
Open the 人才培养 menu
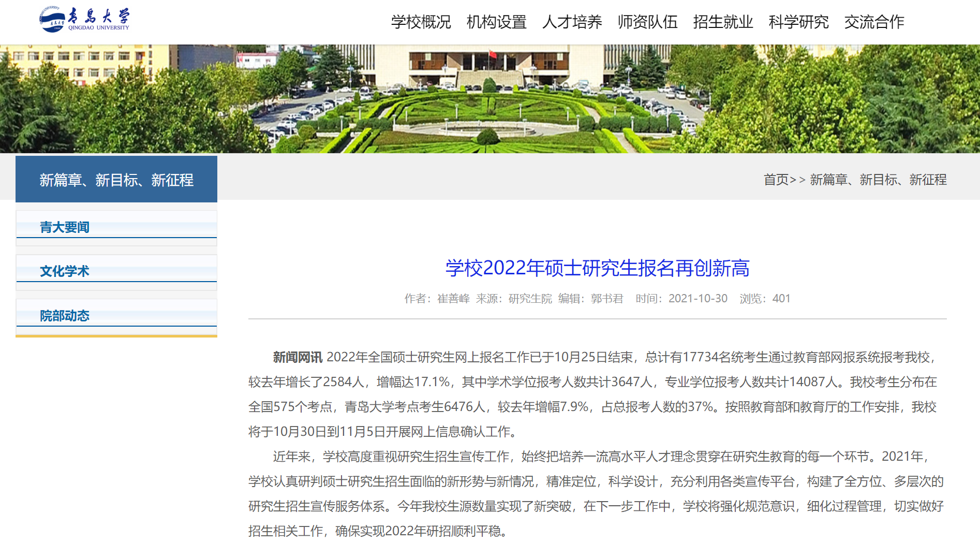click(572, 22)
